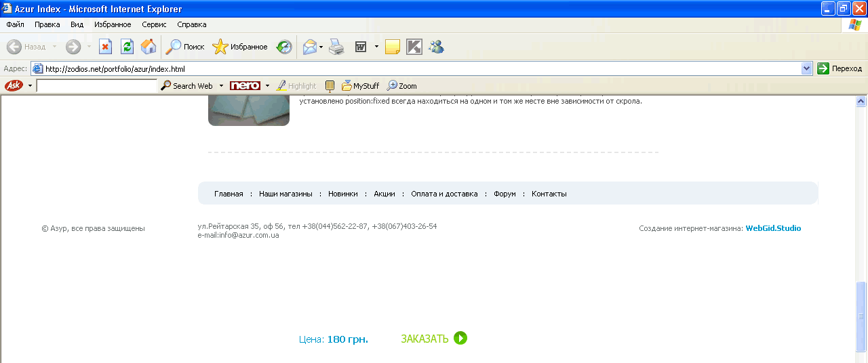868x363 pixels.
Task: Expand the Mail icon dropdown arrow
Action: pyautogui.click(x=321, y=47)
